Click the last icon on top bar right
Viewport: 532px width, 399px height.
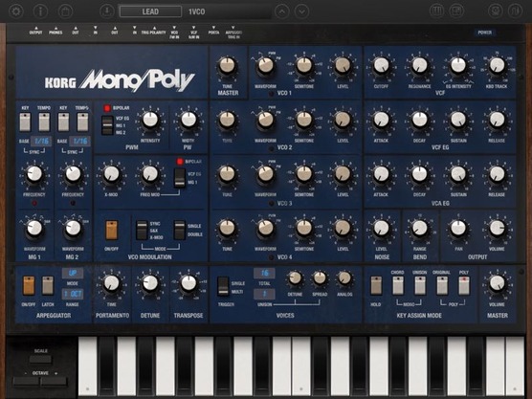(515, 11)
